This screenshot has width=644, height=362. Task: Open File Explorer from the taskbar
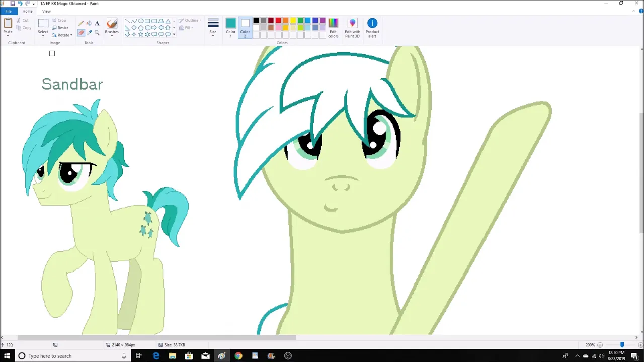pyautogui.click(x=173, y=356)
